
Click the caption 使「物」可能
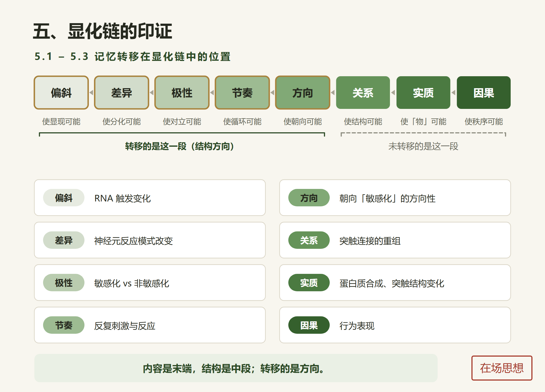pos(423,121)
